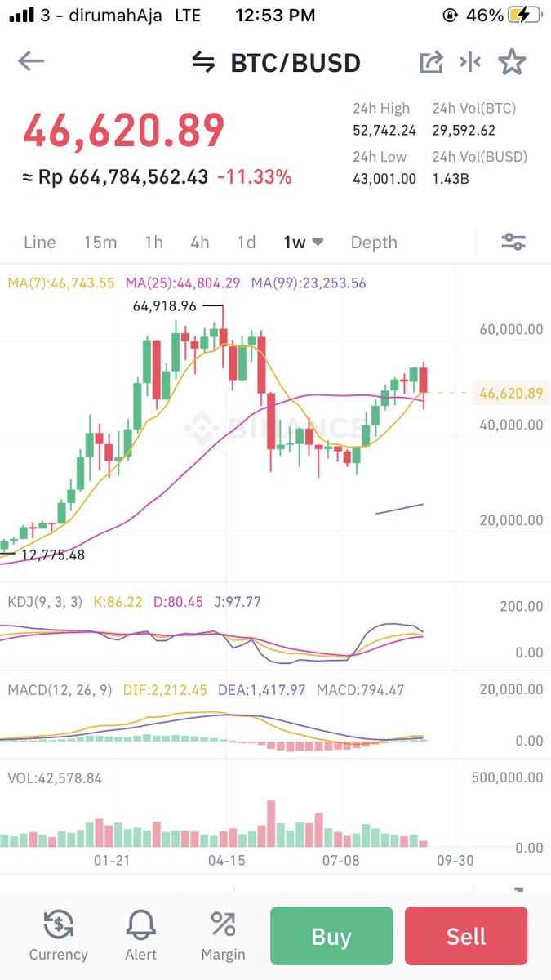Open the 1w interval dropdown
The image size is (551, 980).
[304, 243]
